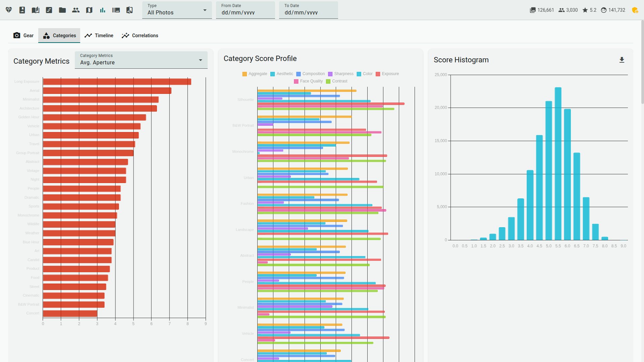Click the Score Histogram heading

tap(461, 60)
